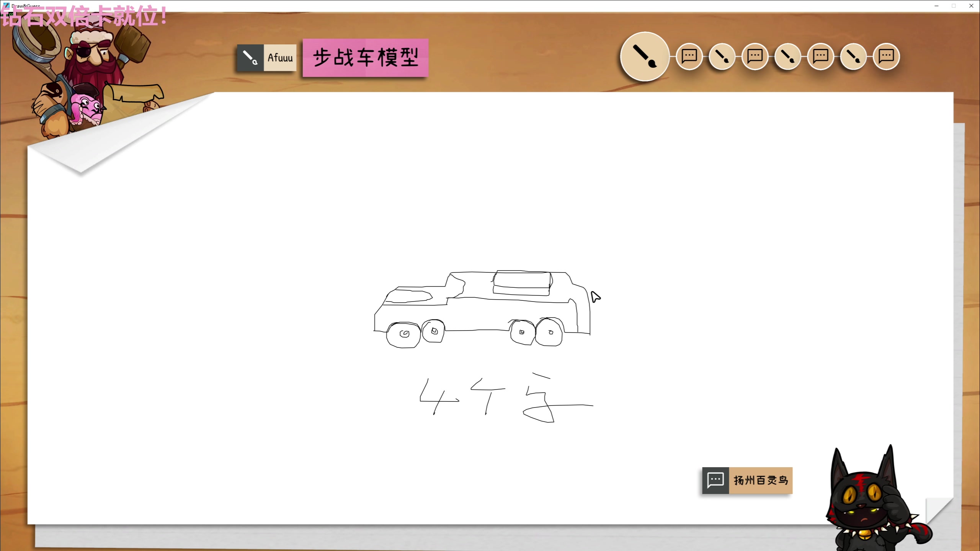Click the first chat bubble icon in the round chain

click(689, 56)
